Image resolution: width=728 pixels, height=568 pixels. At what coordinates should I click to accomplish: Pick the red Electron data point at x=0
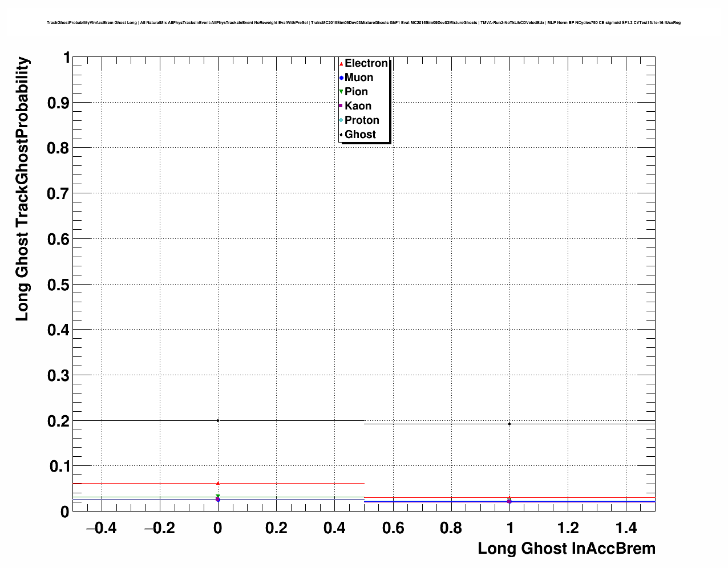(x=218, y=483)
